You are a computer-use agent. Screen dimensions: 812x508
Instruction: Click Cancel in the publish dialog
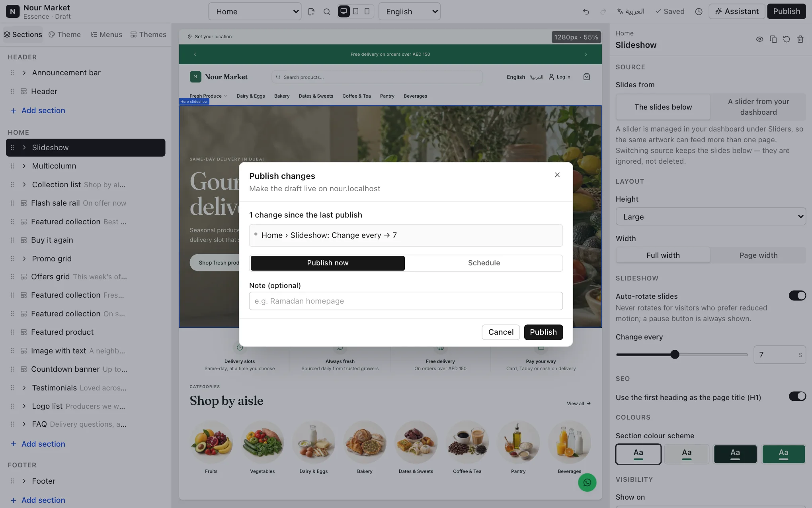pyautogui.click(x=501, y=332)
